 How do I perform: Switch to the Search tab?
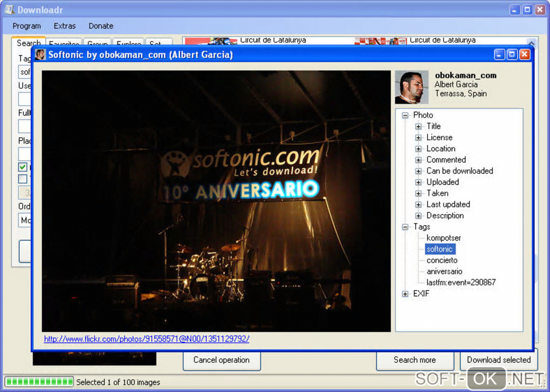(29, 43)
